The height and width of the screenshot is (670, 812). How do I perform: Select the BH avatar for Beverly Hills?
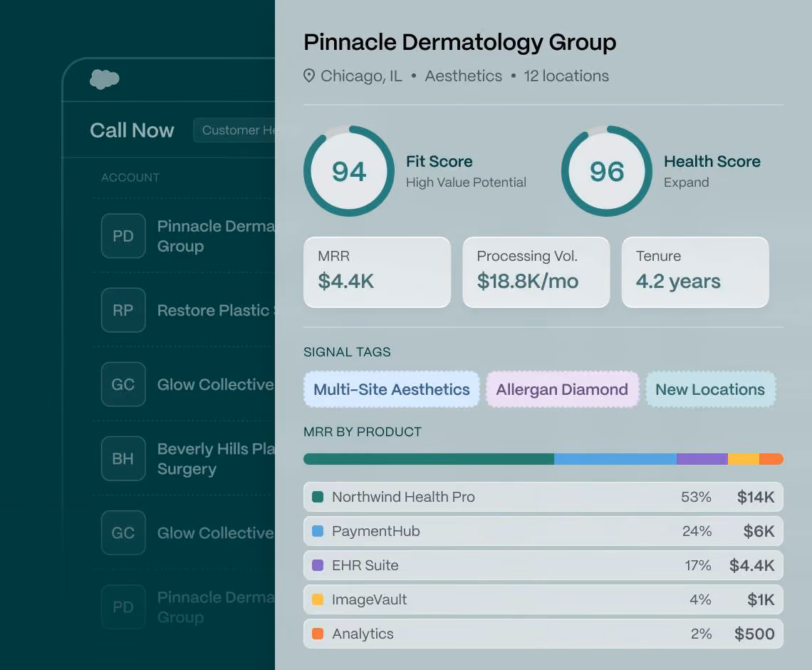click(123, 458)
